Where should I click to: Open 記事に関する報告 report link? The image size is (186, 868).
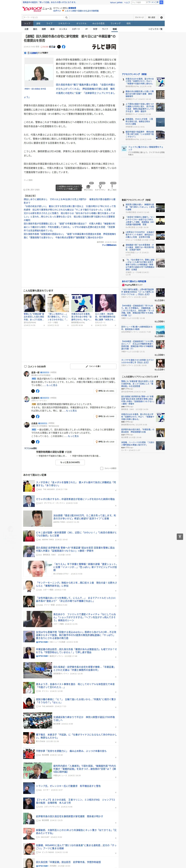32,190
